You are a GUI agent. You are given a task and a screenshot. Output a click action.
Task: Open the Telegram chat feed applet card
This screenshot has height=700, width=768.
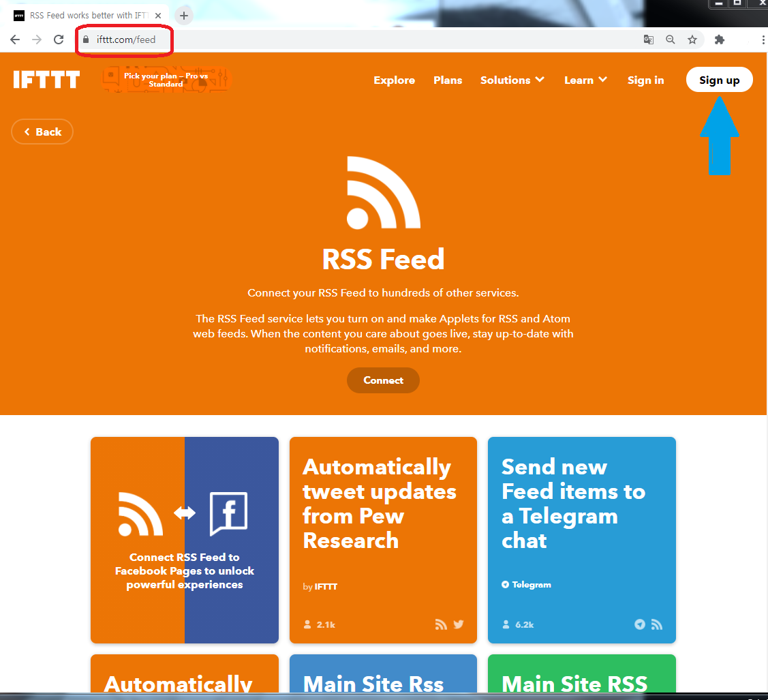582,540
